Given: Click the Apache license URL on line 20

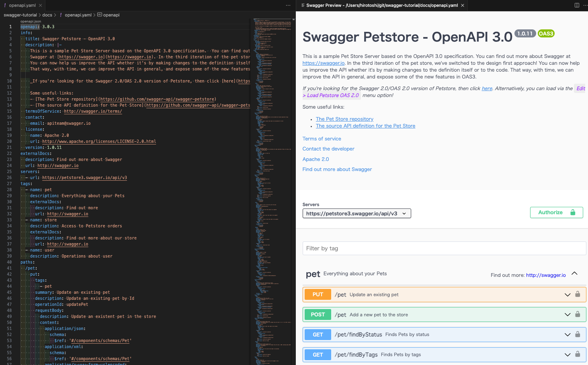Looking at the screenshot, I should 99,141.
